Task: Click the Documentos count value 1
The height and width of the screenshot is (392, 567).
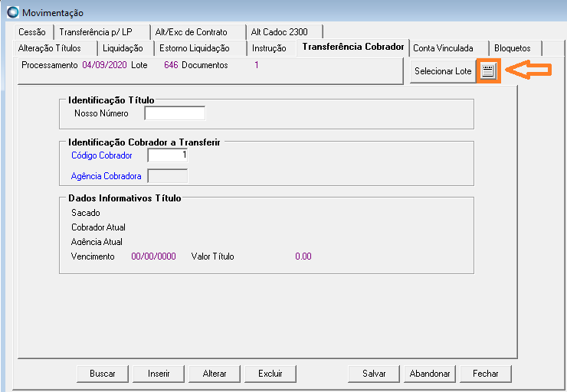Action: [x=257, y=65]
